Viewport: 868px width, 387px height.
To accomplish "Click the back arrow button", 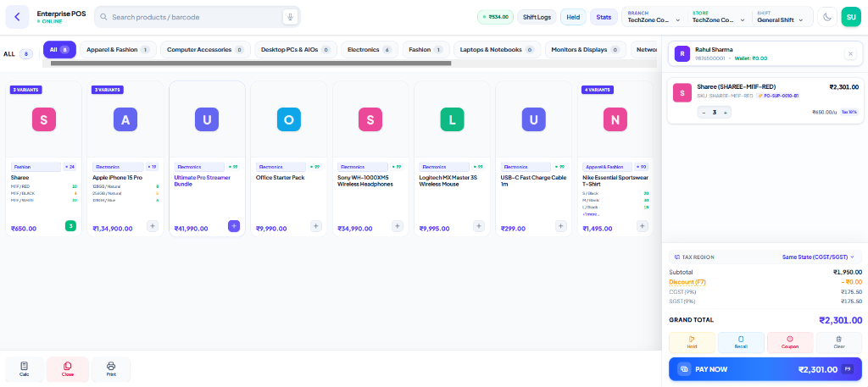I will [17, 17].
